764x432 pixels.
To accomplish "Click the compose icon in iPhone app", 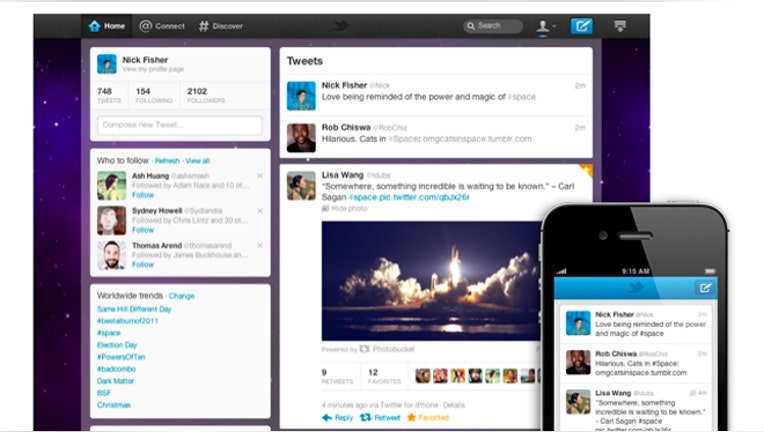I will (705, 288).
